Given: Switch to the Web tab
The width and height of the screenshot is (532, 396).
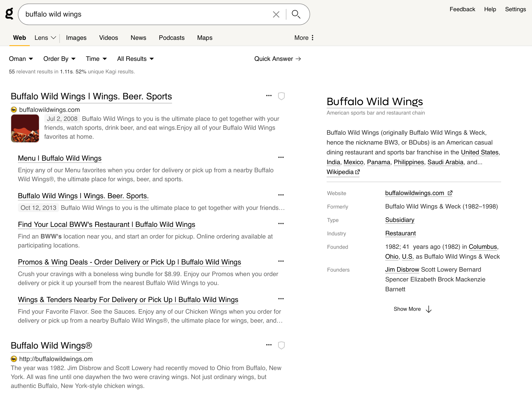Looking at the screenshot, I should pyautogui.click(x=19, y=38).
